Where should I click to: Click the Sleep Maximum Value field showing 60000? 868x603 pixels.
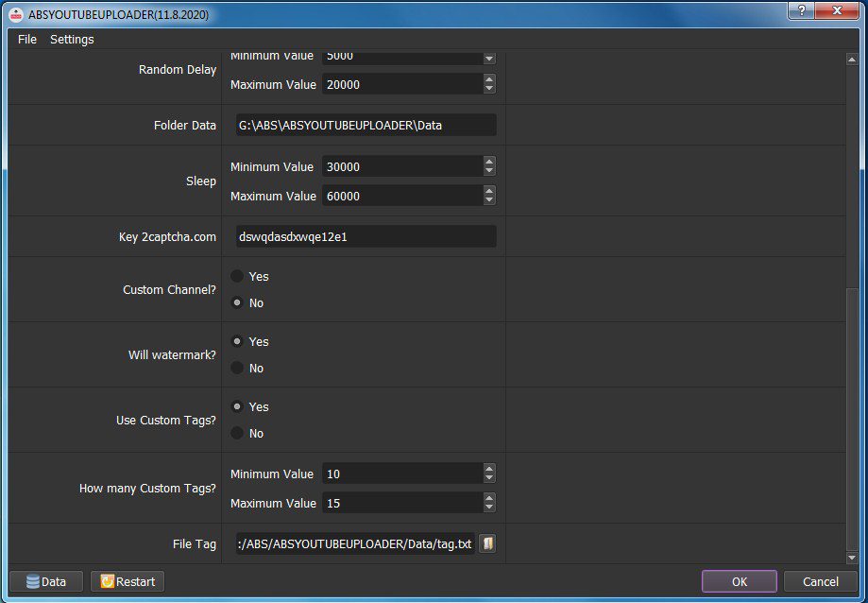click(x=402, y=196)
